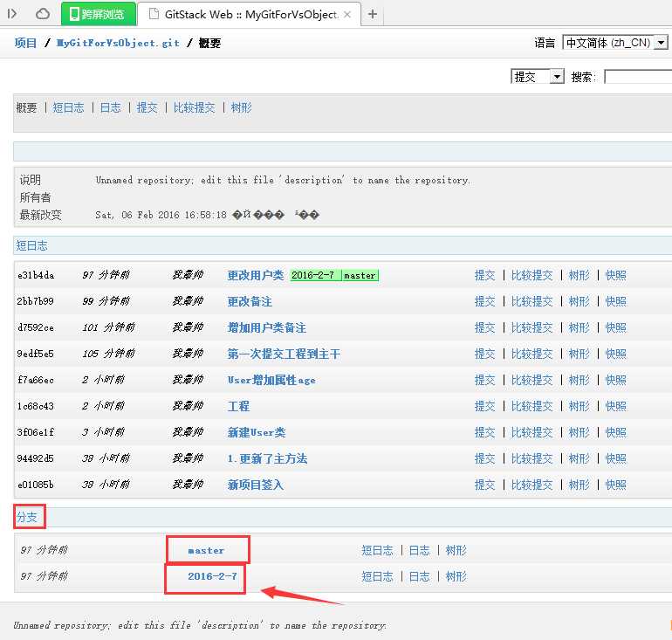
Task: Click 短日志 for the master branch
Action: pyautogui.click(x=377, y=550)
